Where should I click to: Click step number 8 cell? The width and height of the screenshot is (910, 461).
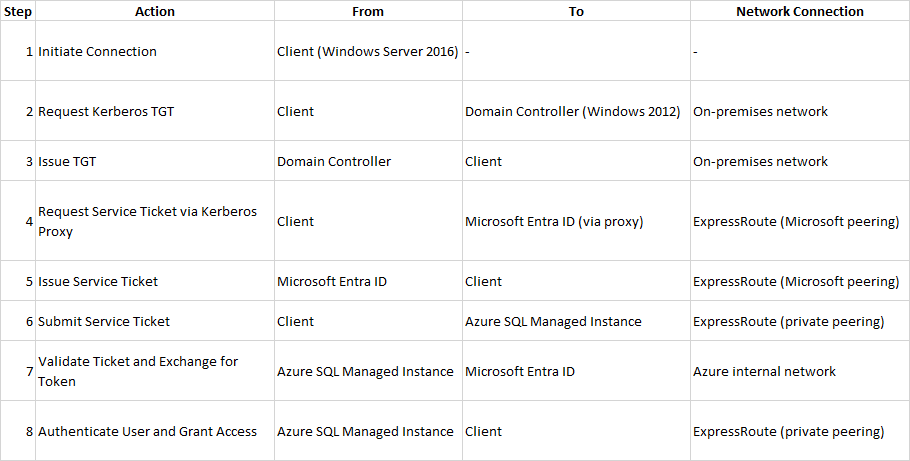[x=17, y=431]
